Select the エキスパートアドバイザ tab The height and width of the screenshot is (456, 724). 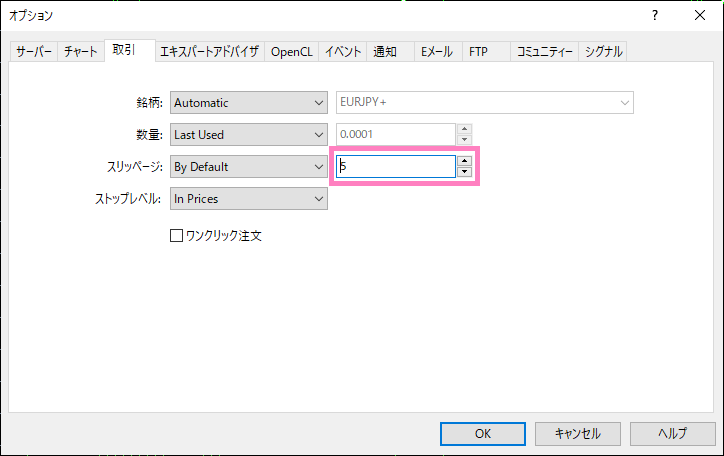click(210, 52)
